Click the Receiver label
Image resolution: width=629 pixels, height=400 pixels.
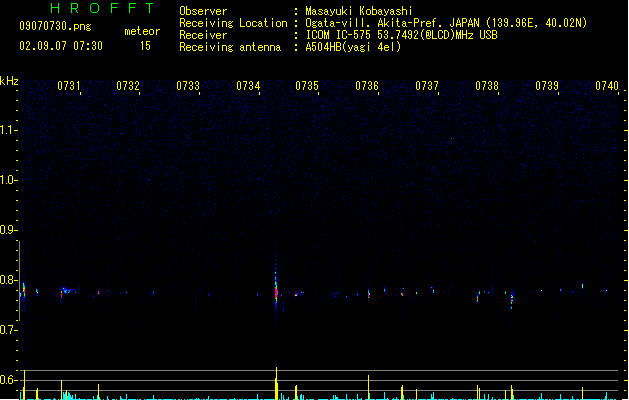click(x=203, y=35)
